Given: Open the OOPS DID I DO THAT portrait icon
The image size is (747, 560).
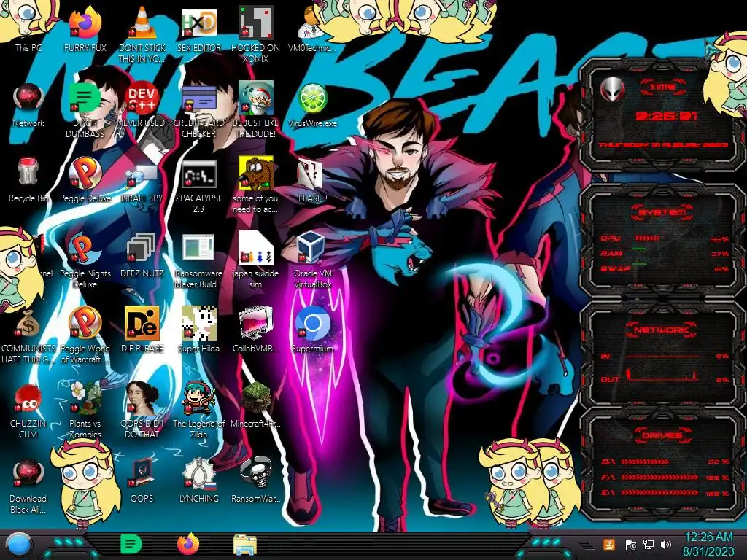Looking at the screenshot, I should point(142,410).
